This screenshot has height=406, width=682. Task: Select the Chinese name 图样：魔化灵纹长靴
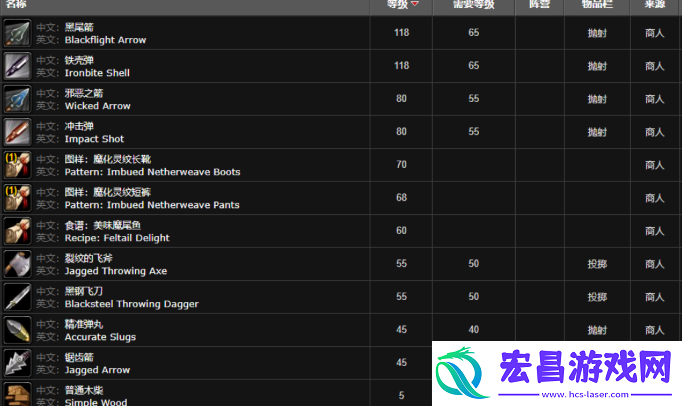coord(108,159)
